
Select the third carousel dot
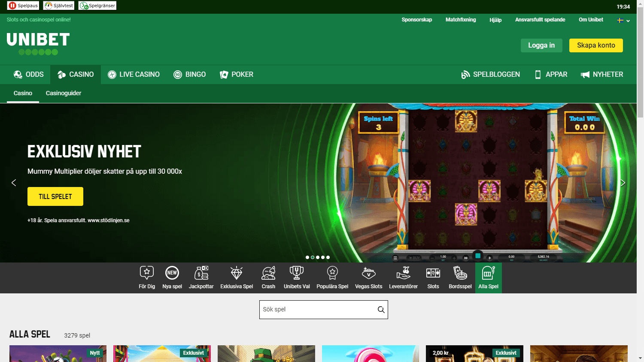coord(318,257)
